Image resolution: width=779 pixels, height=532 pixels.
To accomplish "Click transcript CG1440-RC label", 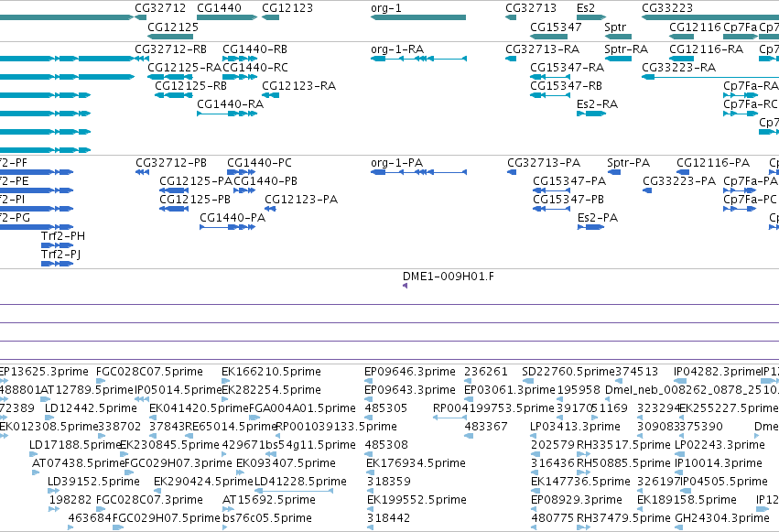I will pos(255,68).
